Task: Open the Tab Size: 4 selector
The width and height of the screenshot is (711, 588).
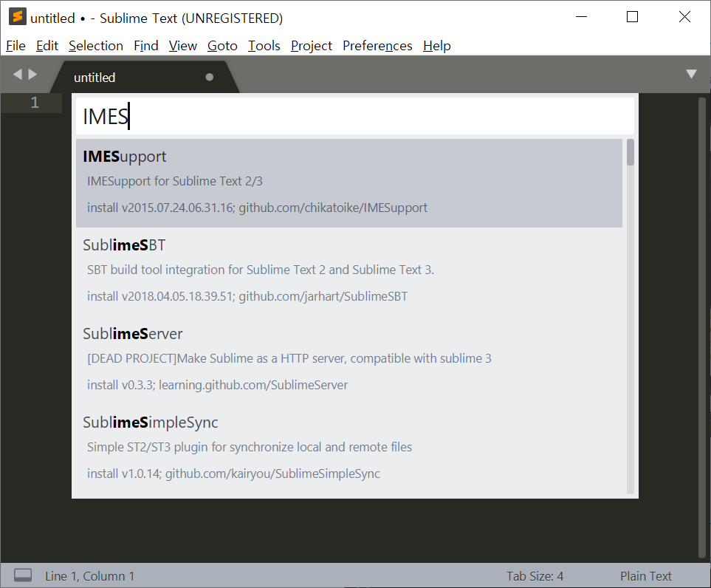Action: (535, 576)
